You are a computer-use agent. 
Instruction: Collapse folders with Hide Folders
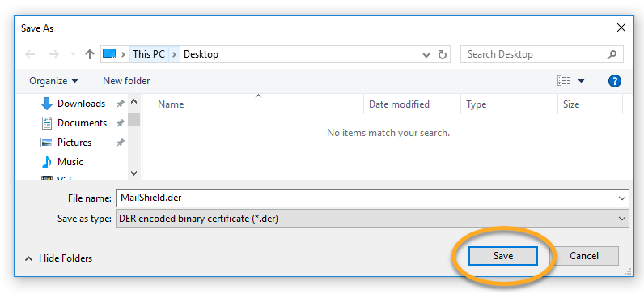click(59, 258)
